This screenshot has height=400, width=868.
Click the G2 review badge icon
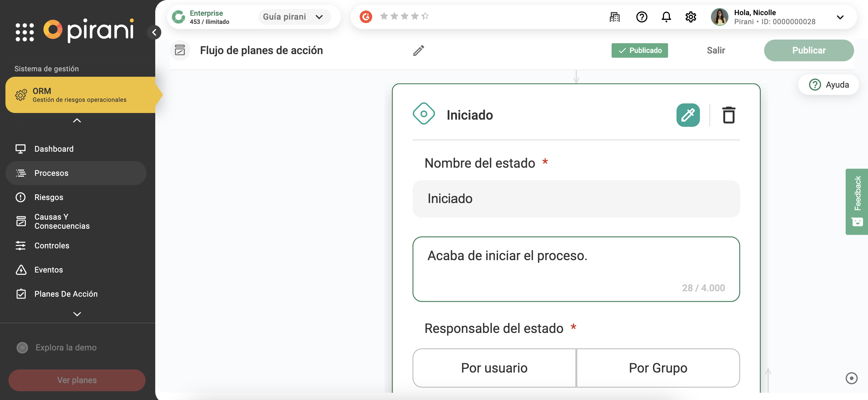click(x=366, y=17)
